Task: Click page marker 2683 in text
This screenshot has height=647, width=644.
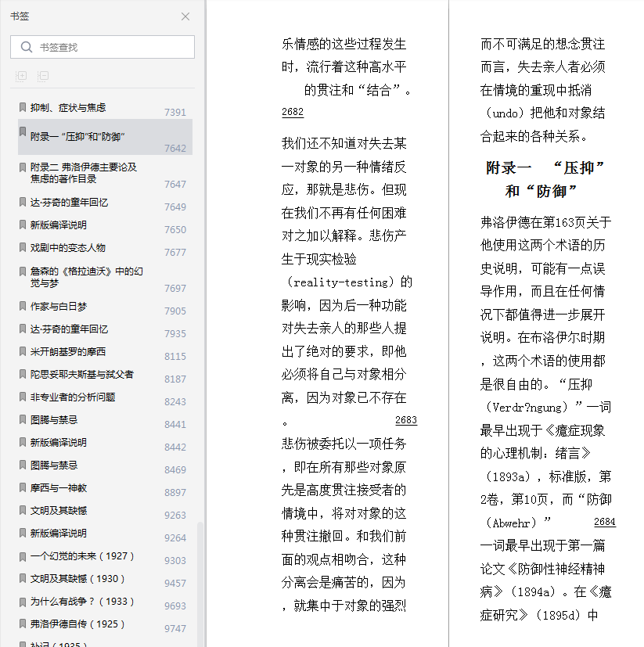Action: [406, 420]
